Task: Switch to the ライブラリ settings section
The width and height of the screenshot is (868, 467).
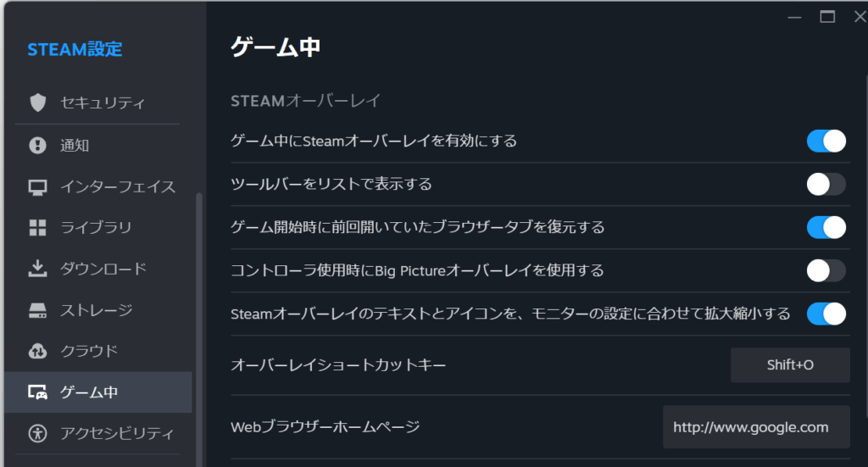Action: tap(96, 227)
